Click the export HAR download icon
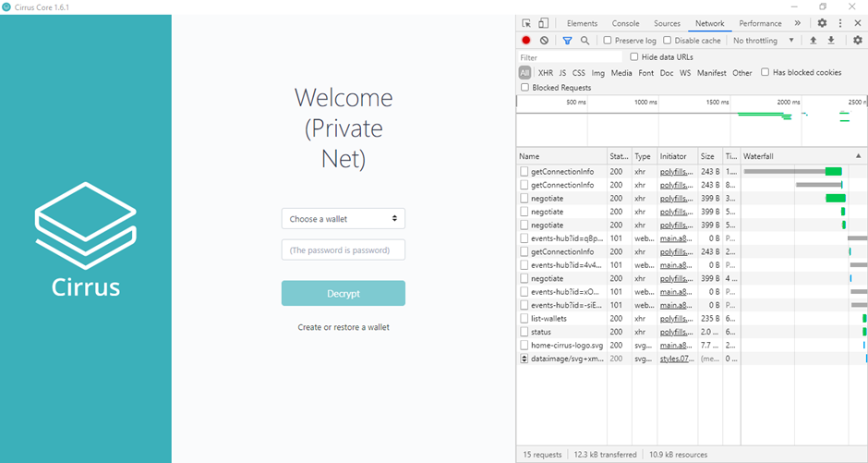Viewport: 868px width, 463px height. point(831,41)
